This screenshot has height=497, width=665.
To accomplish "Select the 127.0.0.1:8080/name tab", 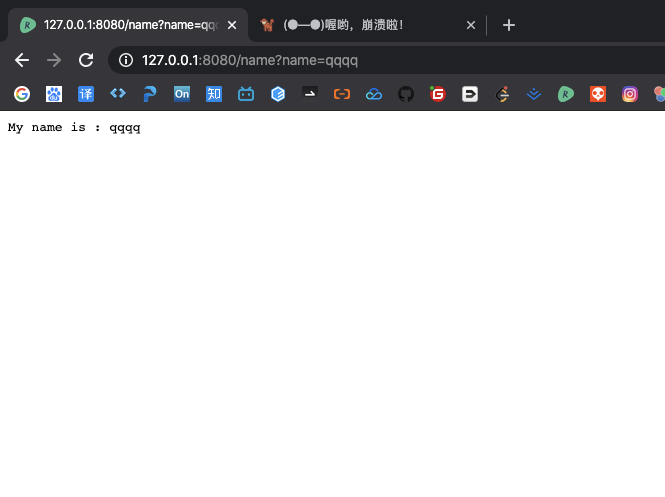I will tap(128, 25).
